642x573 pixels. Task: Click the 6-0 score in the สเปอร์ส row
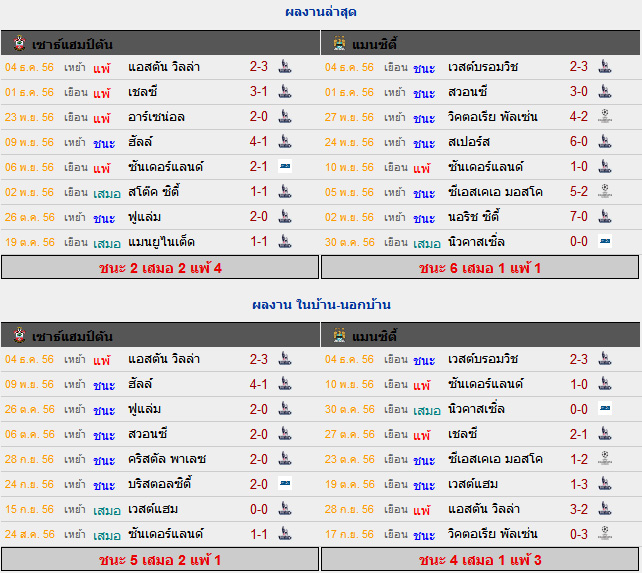coord(579,142)
